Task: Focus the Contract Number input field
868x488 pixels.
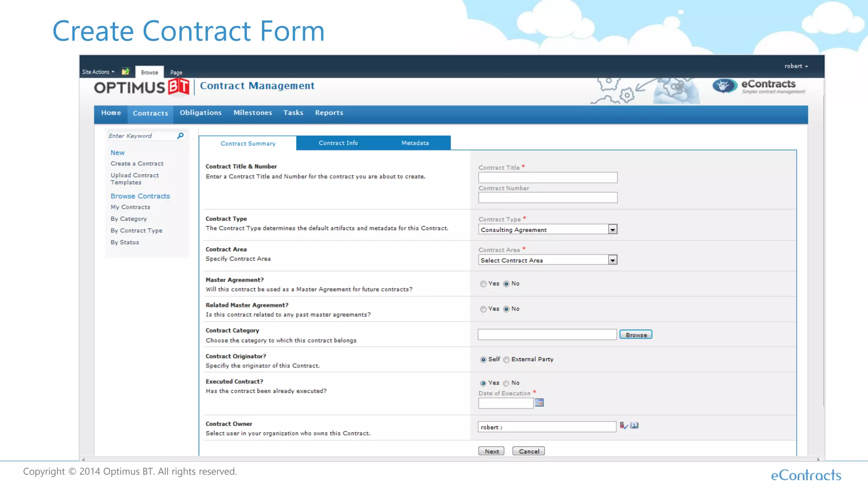Action: click(548, 197)
